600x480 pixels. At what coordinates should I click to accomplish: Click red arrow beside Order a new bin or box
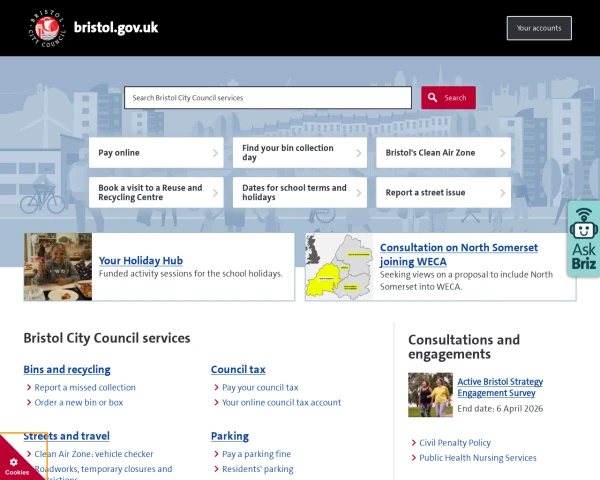coord(29,402)
